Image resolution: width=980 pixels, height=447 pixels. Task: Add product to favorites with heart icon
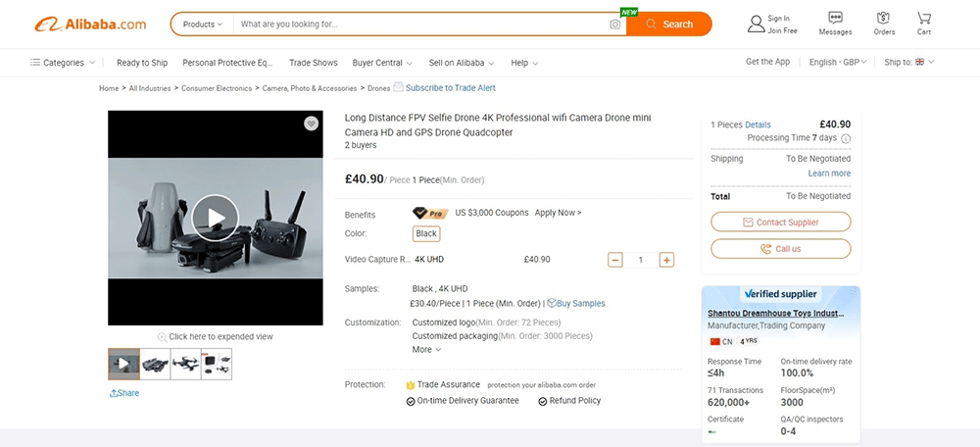311,124
